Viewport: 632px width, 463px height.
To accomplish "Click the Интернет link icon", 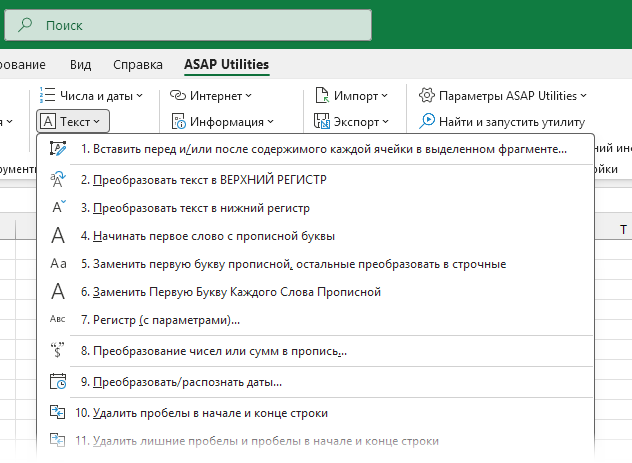I will (177, 96).
